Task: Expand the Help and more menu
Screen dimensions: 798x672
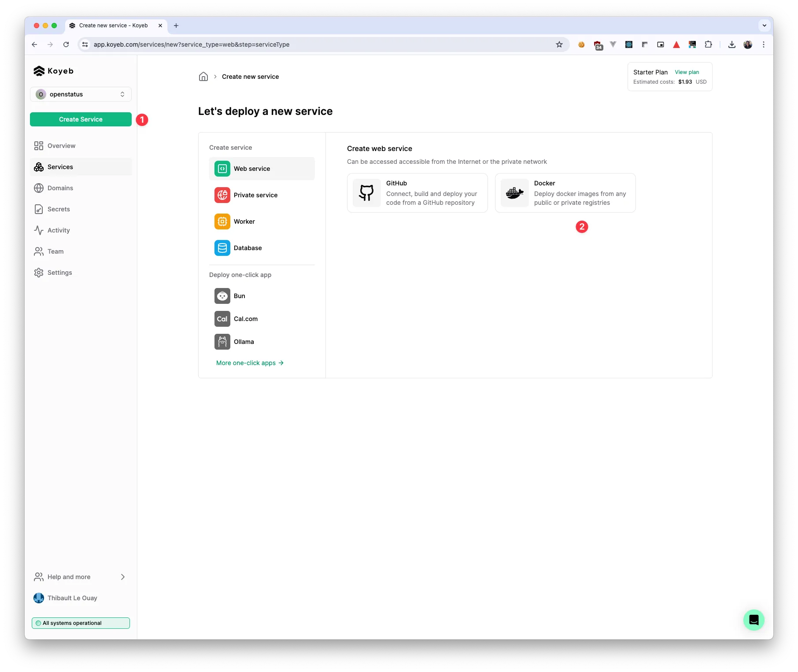Action: [x=80, y=577]
